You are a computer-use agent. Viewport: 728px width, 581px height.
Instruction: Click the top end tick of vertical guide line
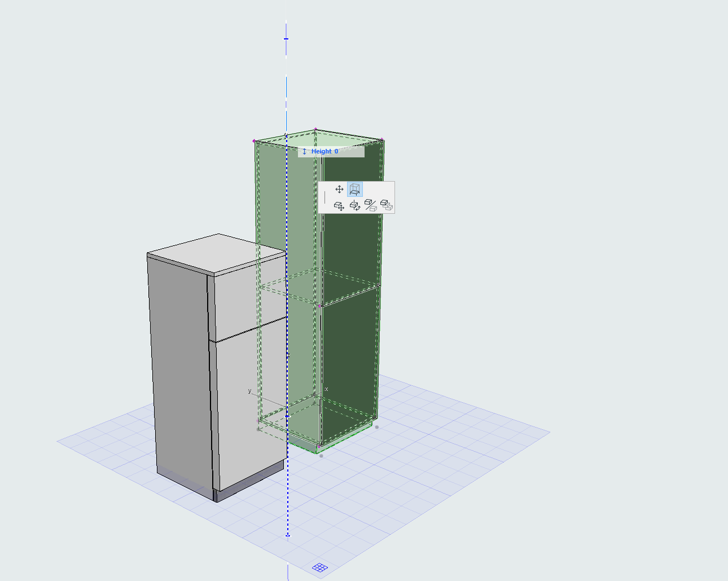pos(286,39)
